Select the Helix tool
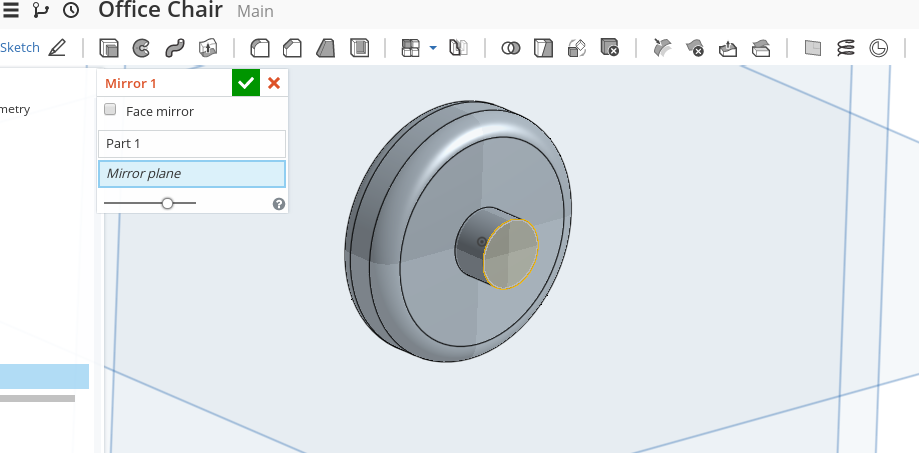 tap(846, 48)
